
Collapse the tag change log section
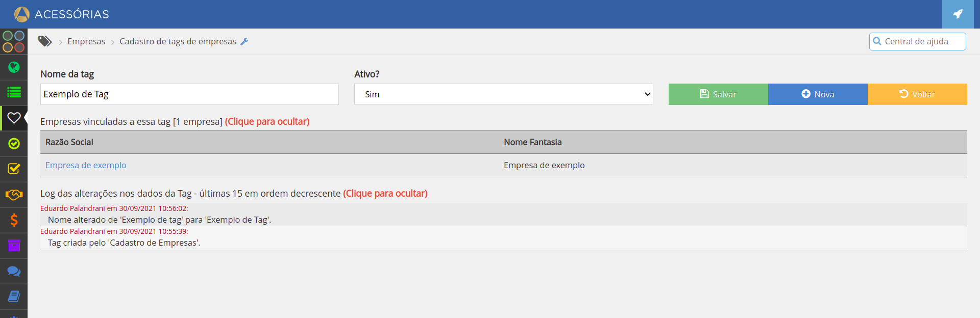(x=385, y=194)
